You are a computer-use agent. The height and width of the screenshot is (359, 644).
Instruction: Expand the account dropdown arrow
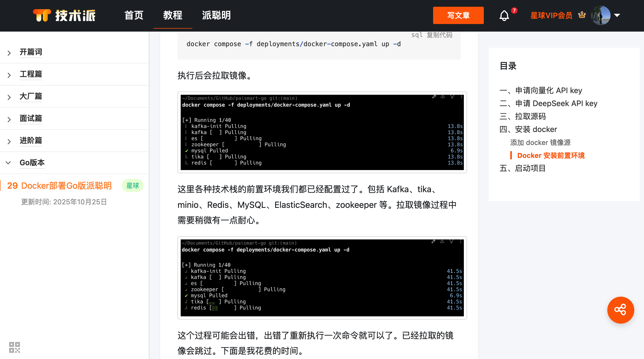pos(617,15)
